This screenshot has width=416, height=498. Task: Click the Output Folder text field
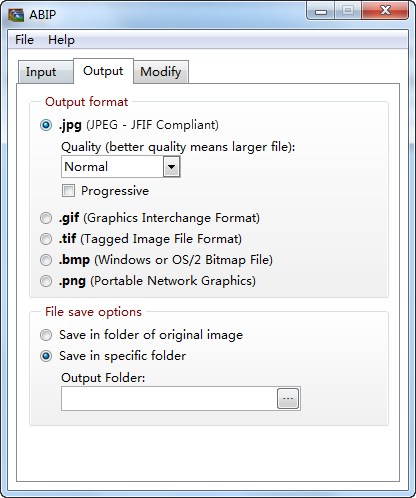point(169,398)
